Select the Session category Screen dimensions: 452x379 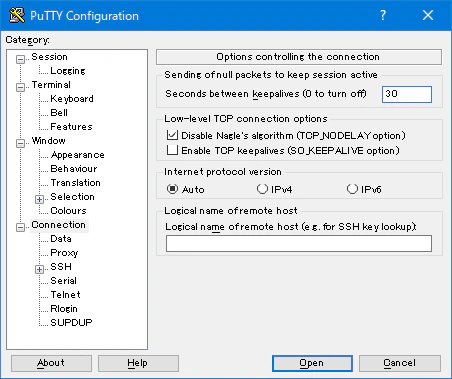49,57
